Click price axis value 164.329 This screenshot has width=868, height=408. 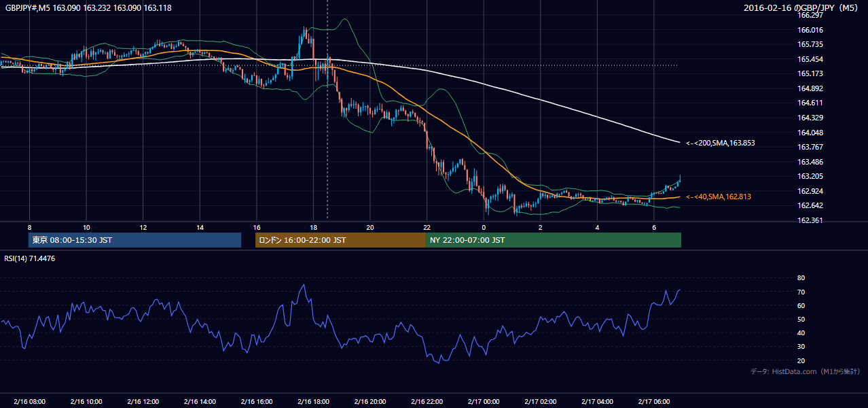(x=810, y=118)
